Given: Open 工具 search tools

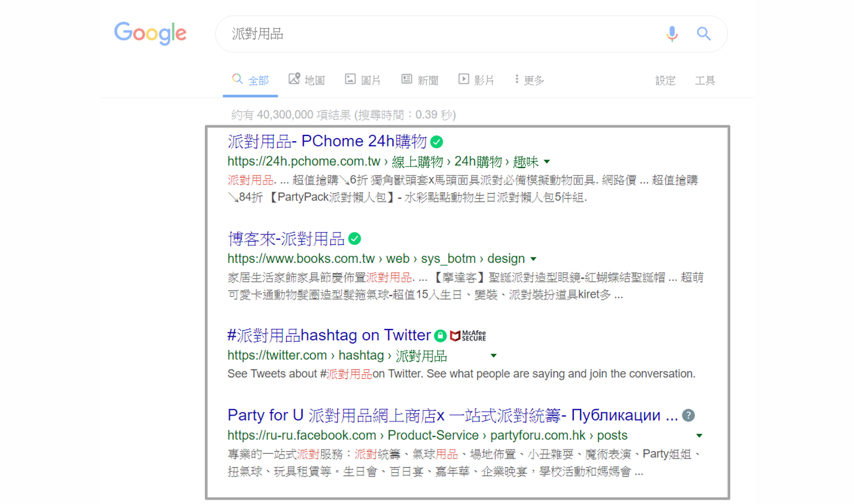Looking at the screenshot, I should (705, 81).
